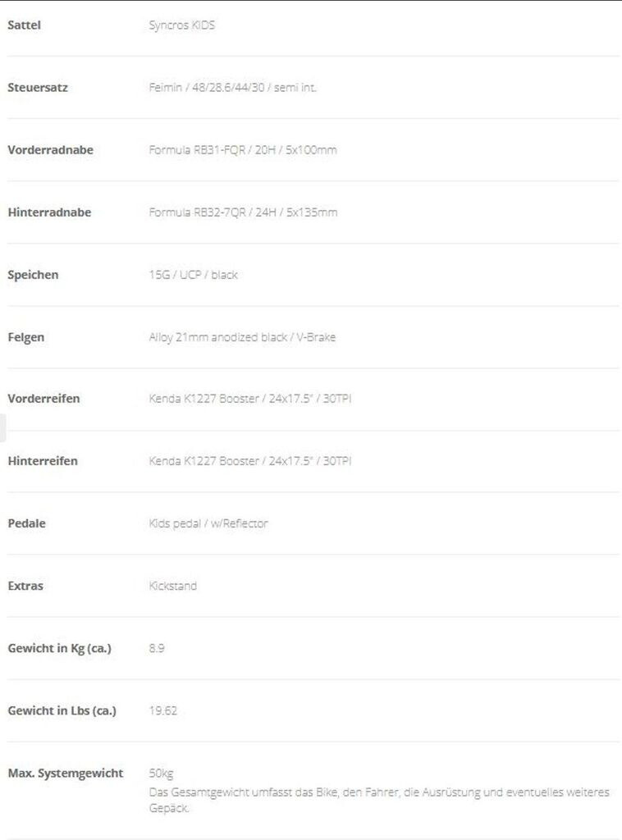
Task: Click the Speichen label
Action: (33, 275)
